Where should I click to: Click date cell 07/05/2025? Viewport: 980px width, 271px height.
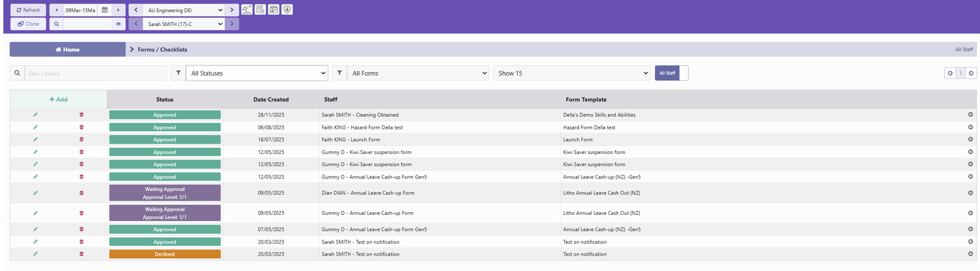(x=271, y=229)
